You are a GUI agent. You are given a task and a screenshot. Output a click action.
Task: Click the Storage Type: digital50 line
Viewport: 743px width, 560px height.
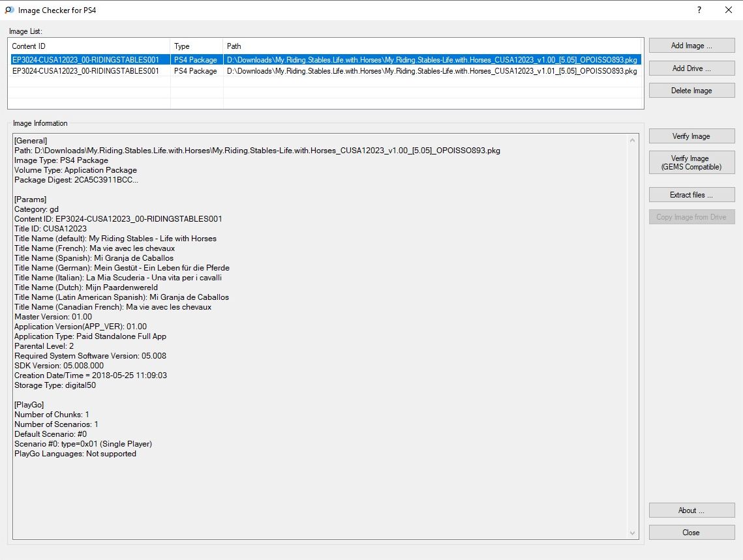55,385
